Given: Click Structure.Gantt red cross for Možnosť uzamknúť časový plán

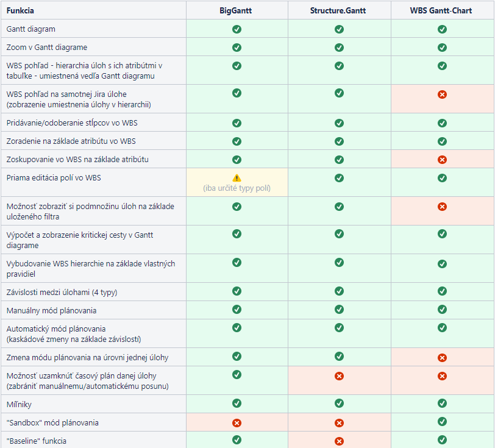Looking at the screenshot, I should (x=340, y=376).
